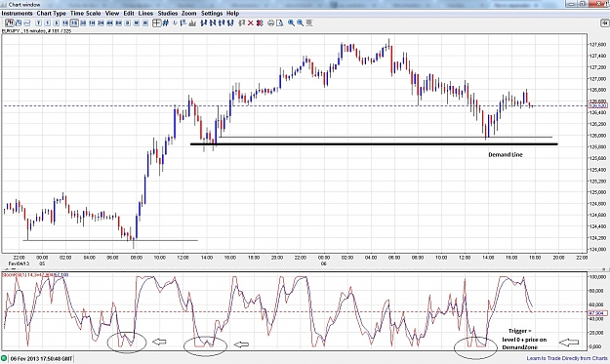Click the third blue line tool icon
Image resolution: width=610 pixels, height=364 pixels.
[222, 23]
